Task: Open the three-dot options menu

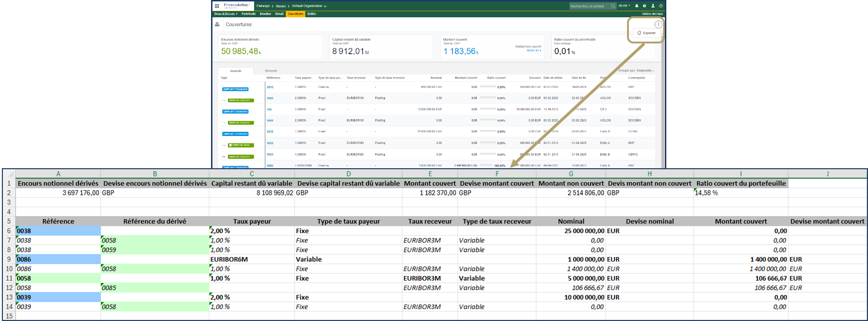Action: 658,24
